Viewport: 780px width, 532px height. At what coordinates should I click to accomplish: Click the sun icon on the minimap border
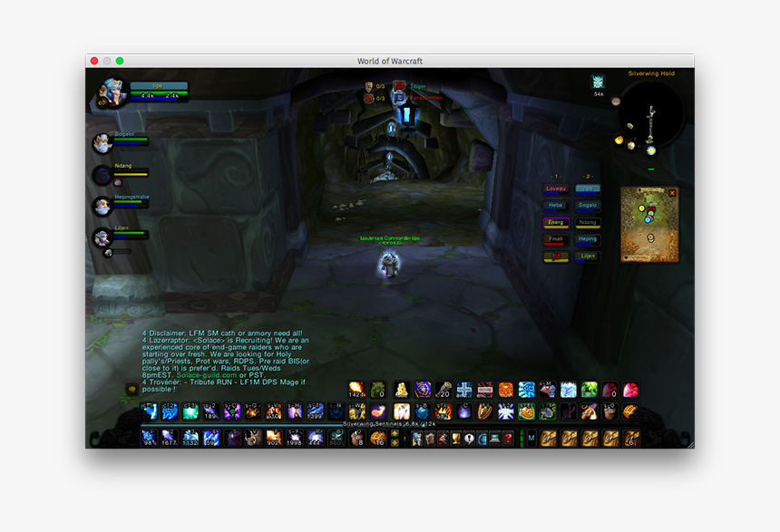pyautogui.click(x=651, y=150)
